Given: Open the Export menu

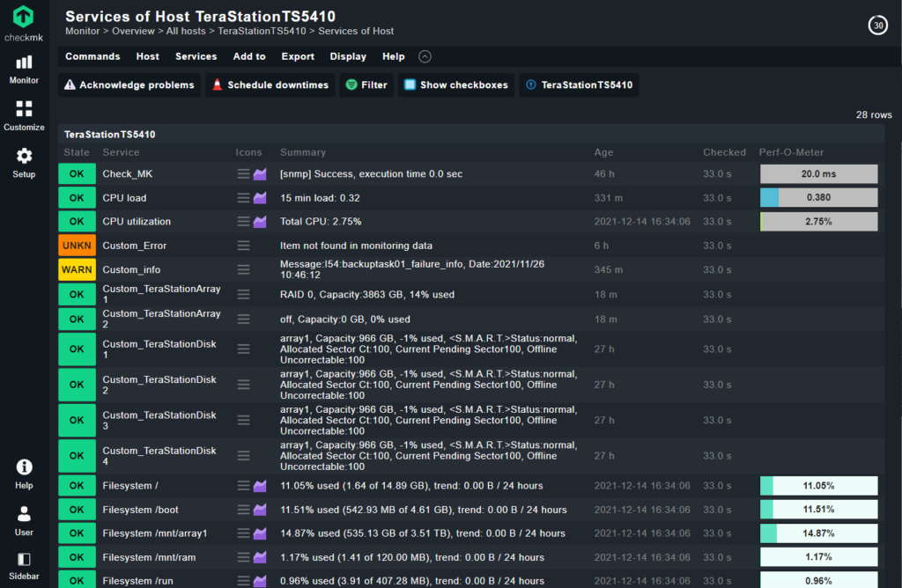Looking at the screenshot, I should pos(298,56).
